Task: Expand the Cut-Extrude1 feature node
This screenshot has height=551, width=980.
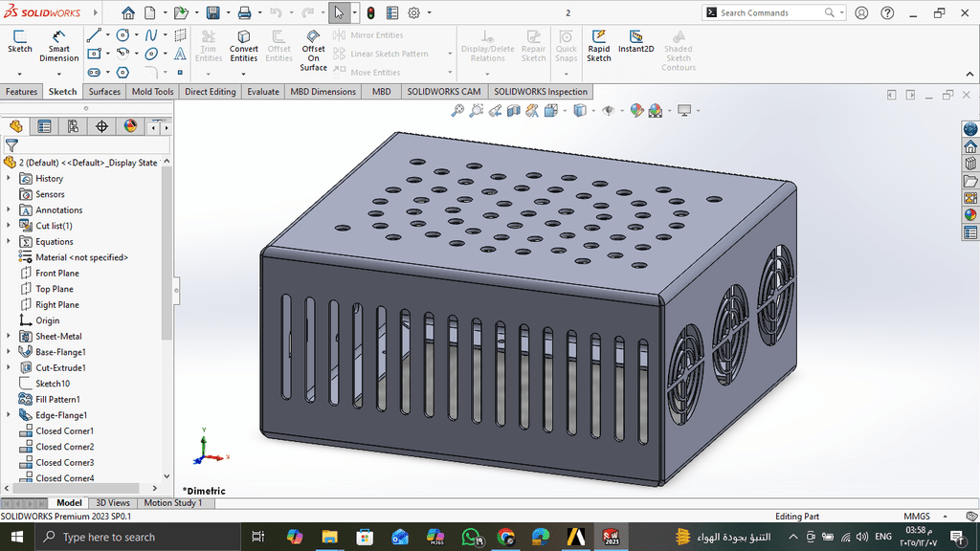Action: (9, 367)
